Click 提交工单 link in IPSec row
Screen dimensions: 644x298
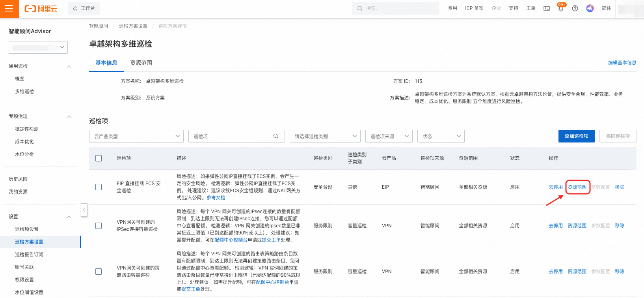point(271,240)
